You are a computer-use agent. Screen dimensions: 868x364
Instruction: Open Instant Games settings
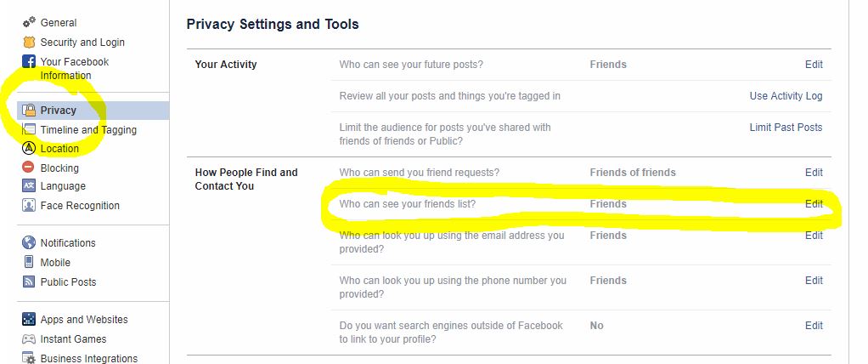pos(73,339)
